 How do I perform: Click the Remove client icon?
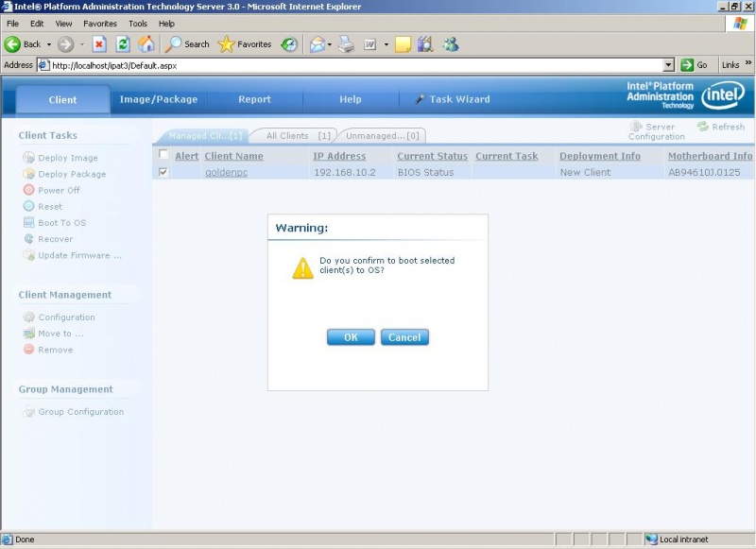[x=29, y=350]
